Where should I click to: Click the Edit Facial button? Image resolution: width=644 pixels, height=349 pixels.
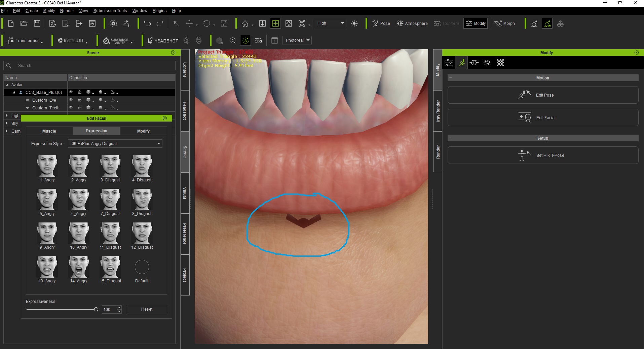pos(543,117)
